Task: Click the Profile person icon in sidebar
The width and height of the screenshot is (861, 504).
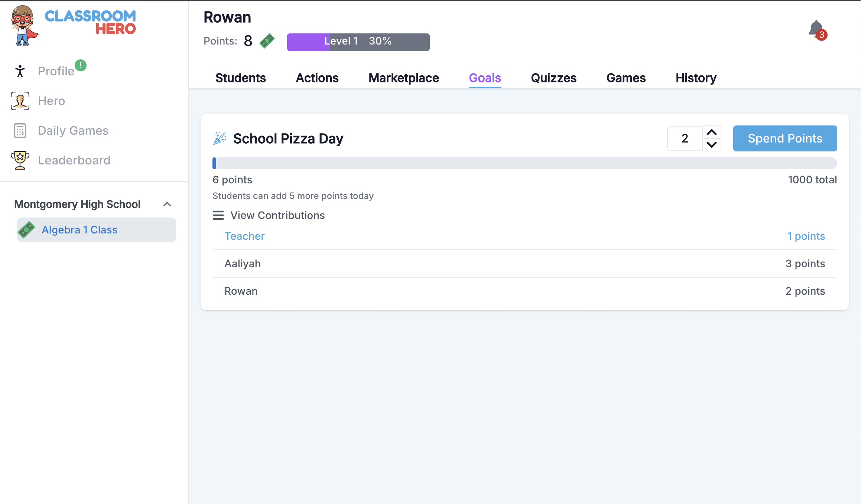Action: tap(20, 71)
